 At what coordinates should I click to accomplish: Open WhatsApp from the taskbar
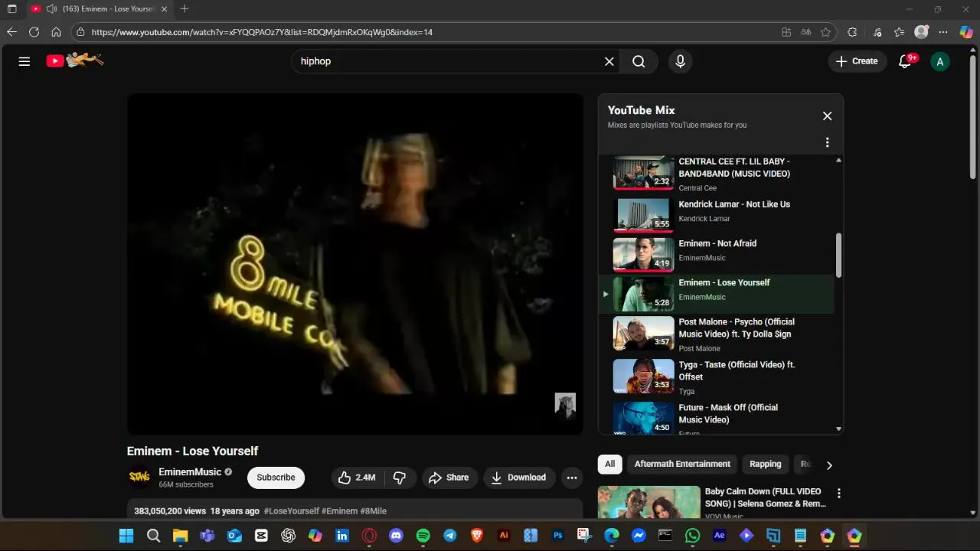coord(693,536)
